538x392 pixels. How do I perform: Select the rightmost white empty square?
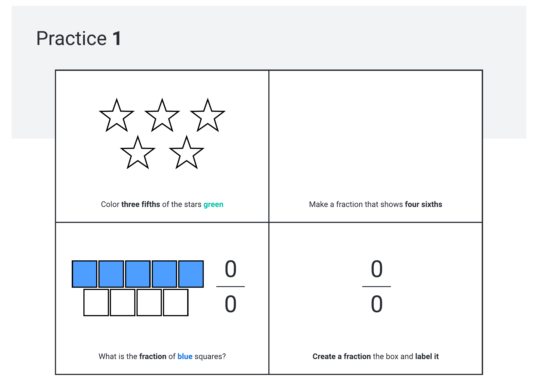(x=176, y=303)
